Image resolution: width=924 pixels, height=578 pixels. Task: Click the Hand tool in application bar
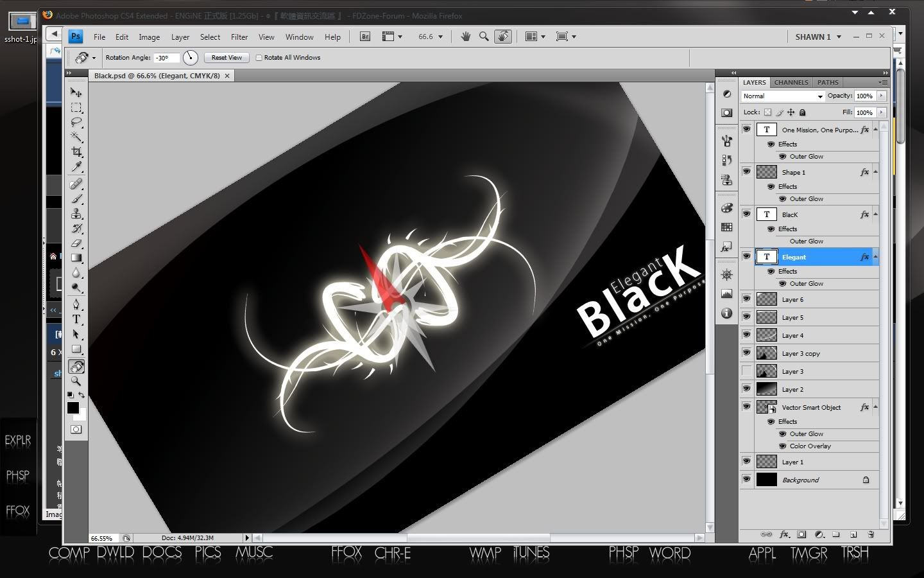pyautogui.click(x=466, y=37)
